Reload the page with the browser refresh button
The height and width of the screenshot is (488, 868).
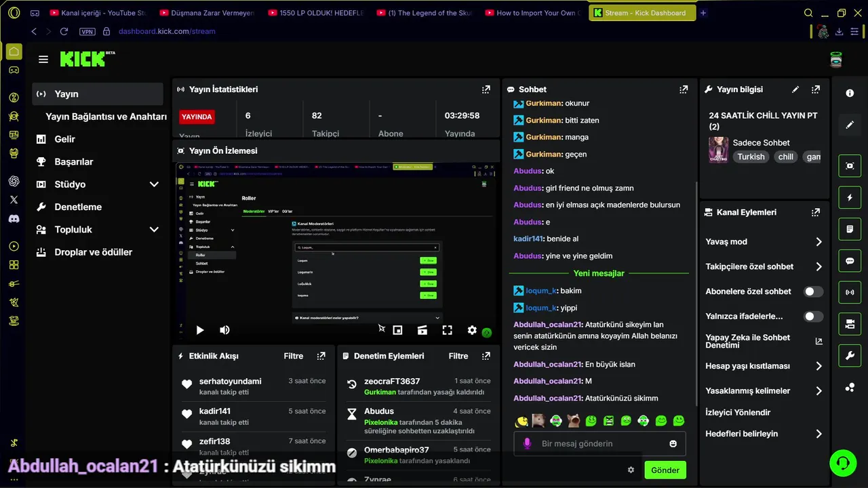[64, 31]
